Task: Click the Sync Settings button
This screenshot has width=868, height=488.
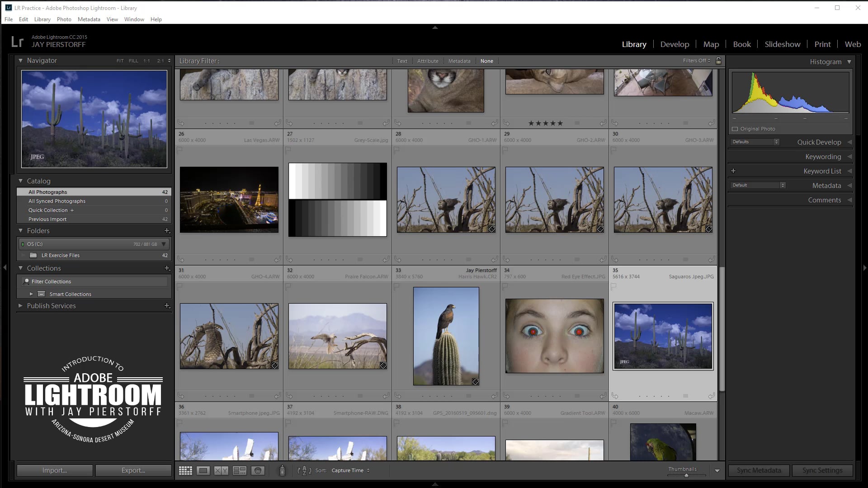Action: coord(822,470)
